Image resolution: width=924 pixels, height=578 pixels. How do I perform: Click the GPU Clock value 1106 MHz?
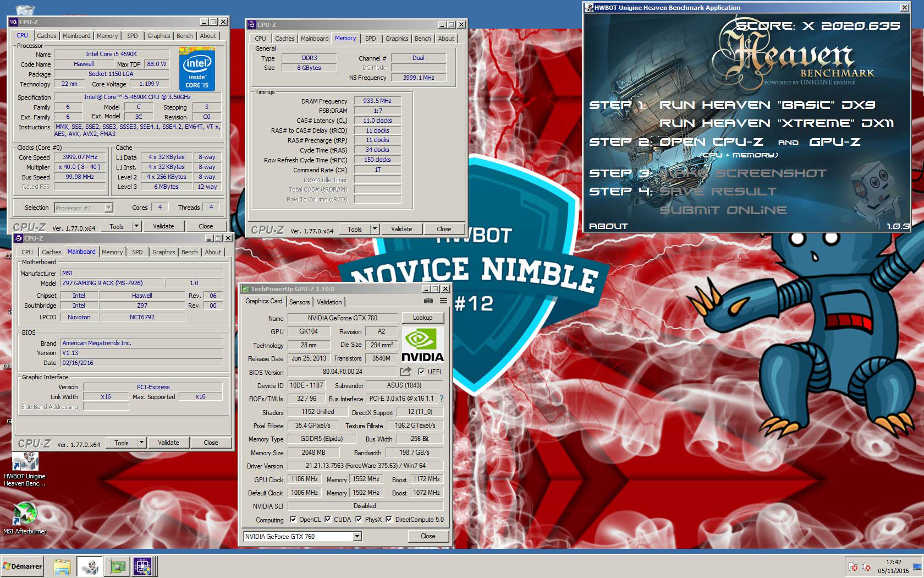coord(305,479)
